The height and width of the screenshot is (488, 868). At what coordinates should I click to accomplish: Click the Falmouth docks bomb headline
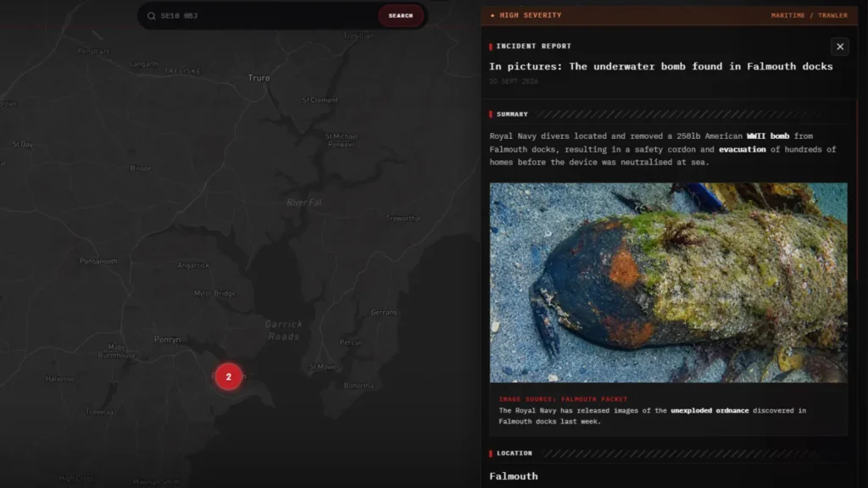(x=661, y=66)
